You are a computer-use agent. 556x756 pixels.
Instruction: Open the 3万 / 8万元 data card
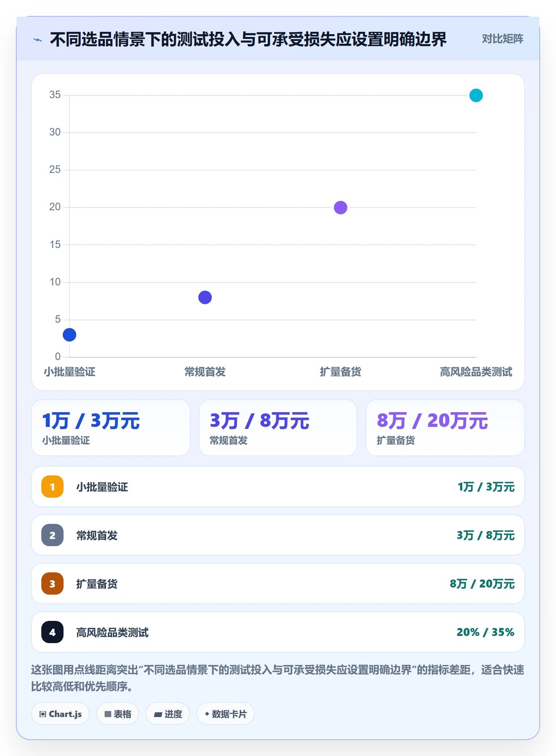pos(278,428)
